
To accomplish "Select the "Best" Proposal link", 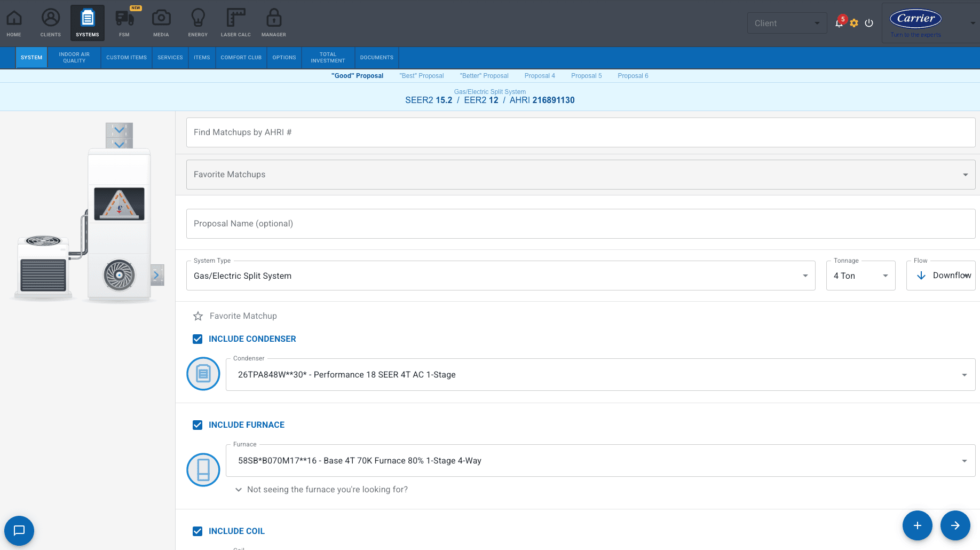I will (x=422, y=76).
